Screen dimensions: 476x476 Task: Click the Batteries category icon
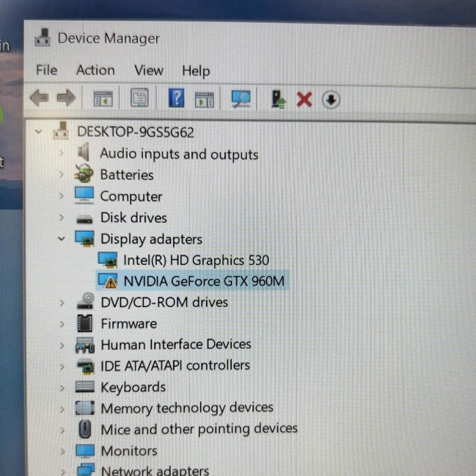click(84, 174)
